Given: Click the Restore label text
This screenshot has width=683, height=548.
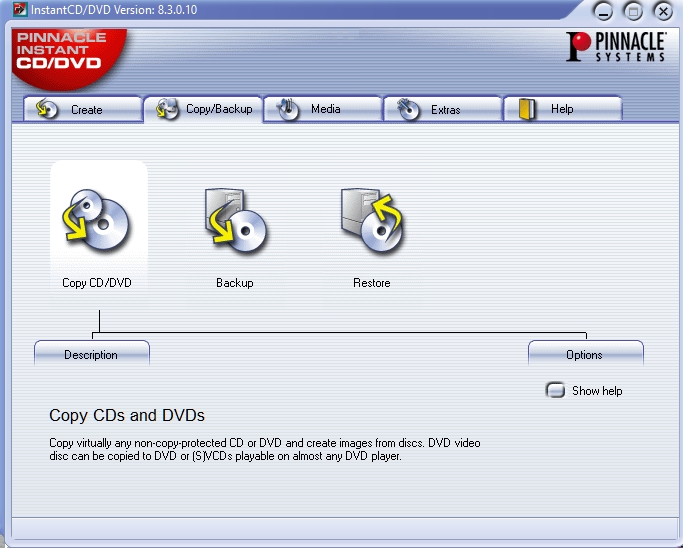Looking at the screenshot, I should point(372,283).
